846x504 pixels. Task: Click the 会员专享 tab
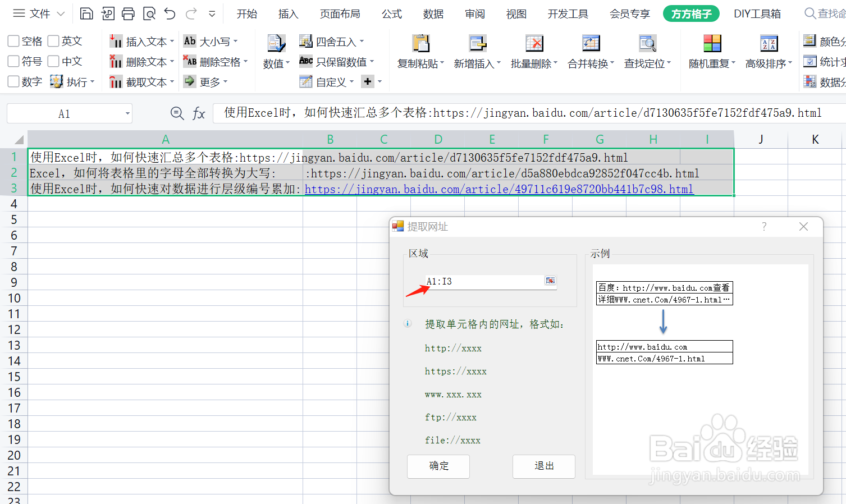tap(630, 13)
